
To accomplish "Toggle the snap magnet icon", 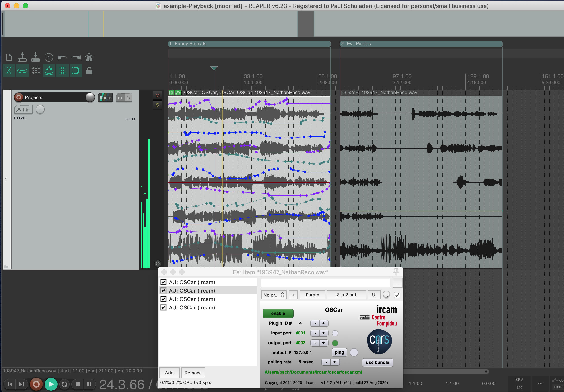I will pyautogui.click(x=76, y=71).
